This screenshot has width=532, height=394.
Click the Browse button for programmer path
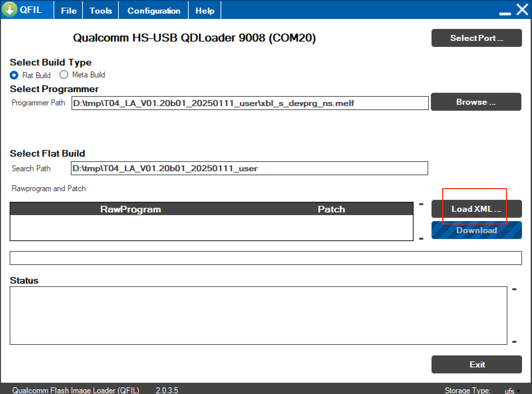(476, 102)
